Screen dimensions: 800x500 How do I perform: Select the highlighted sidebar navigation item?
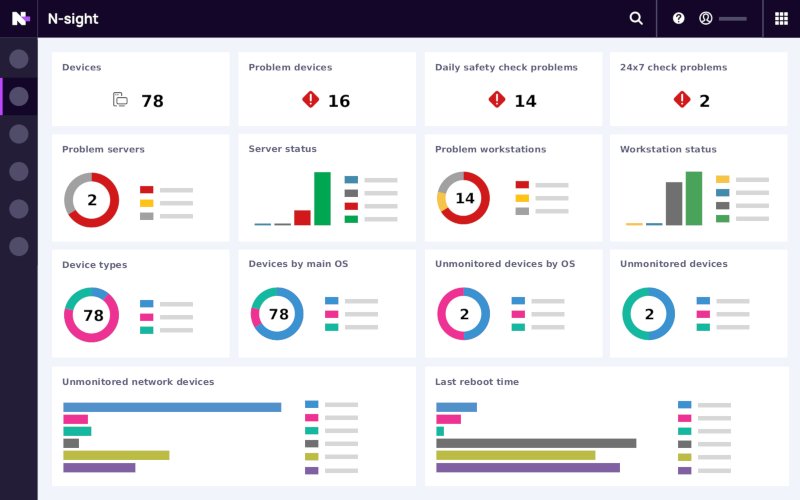pos(19,96)
